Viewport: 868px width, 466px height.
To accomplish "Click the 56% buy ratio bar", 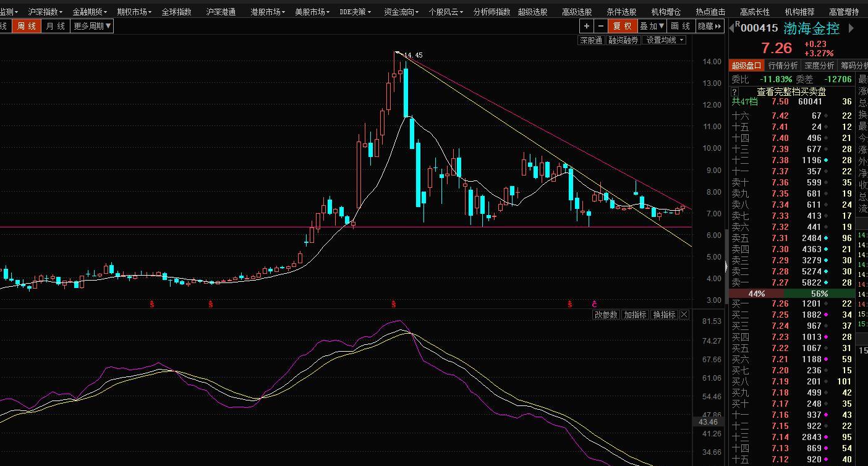I will 819,294.
